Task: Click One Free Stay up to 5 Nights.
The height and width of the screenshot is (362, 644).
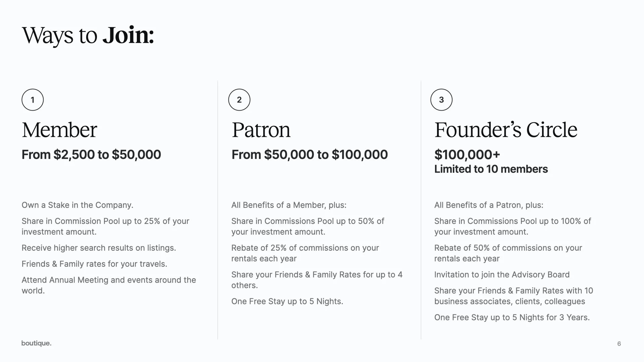Action: coord(287,301)
